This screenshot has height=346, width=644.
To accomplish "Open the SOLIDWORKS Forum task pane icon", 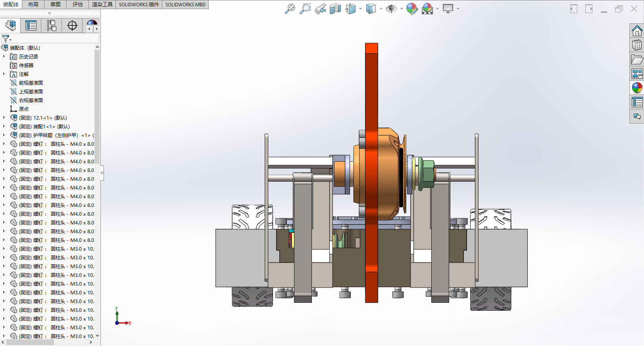I will click(x=637, y=116).
